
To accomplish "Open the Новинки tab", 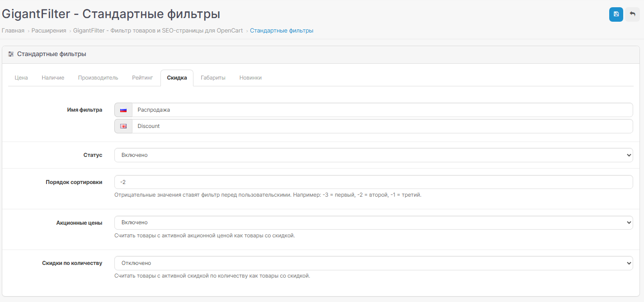I will [x=250, y=78].
